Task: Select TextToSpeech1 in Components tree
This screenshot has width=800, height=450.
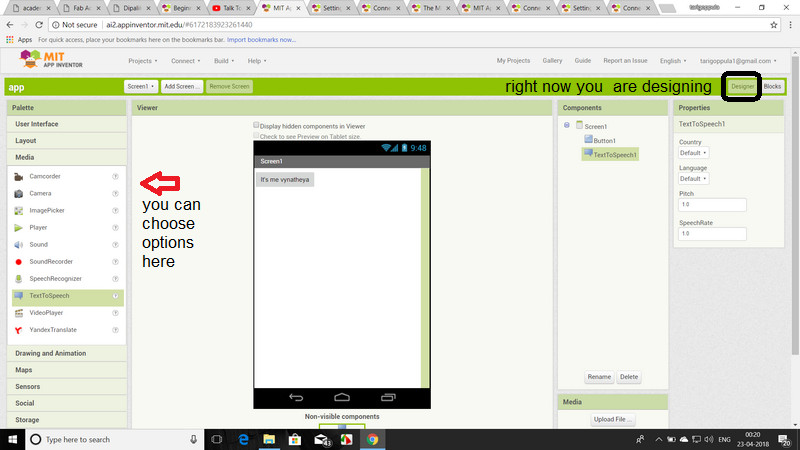Action: click(x=610, y=155)
